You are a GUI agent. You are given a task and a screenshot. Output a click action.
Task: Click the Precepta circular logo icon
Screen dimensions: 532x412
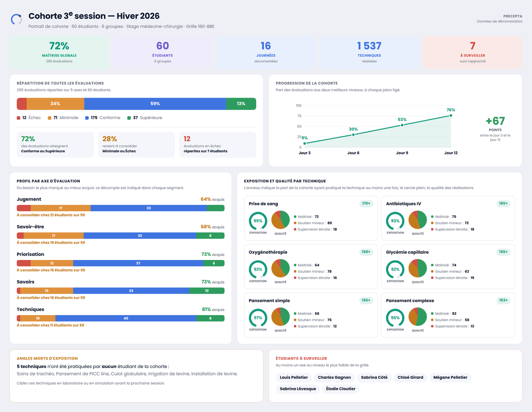[16, 19]
